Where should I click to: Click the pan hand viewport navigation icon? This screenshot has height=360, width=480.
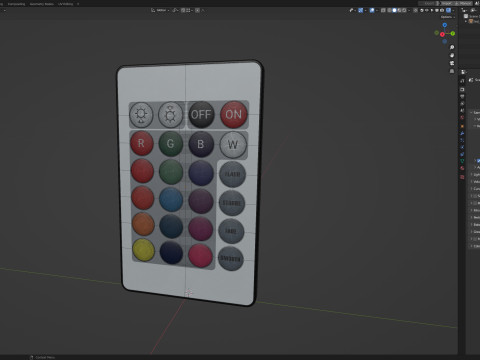tap(452, 55)
